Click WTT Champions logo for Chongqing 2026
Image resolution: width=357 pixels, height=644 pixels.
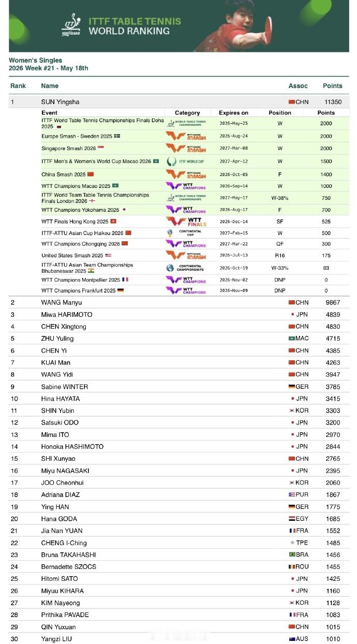[x=186, y=243]
